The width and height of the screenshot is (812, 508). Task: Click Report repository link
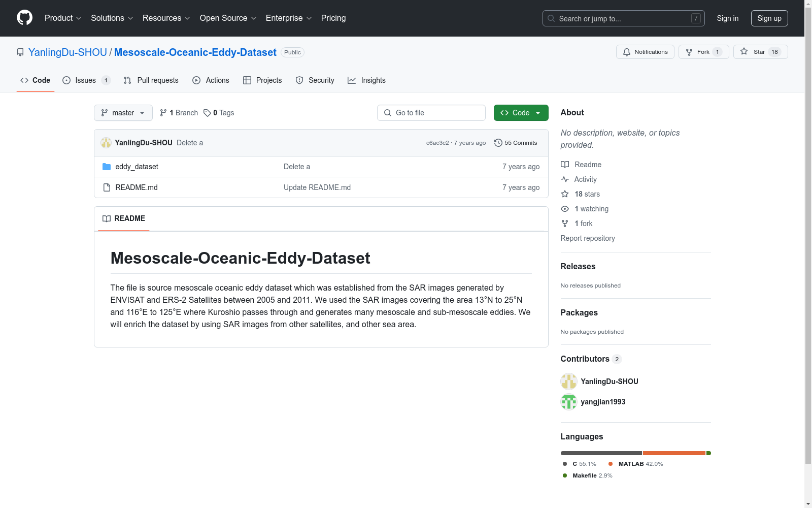point(588,238)
